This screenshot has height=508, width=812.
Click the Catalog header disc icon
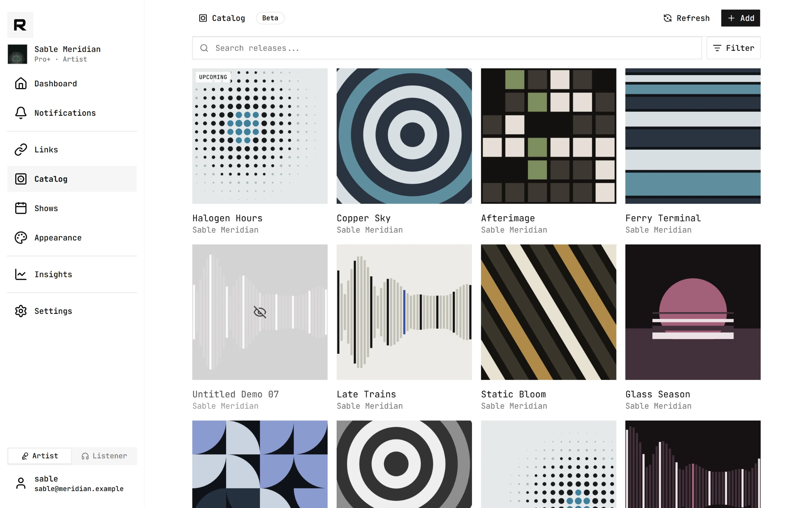pyautogui.click(x=203, y=18)
